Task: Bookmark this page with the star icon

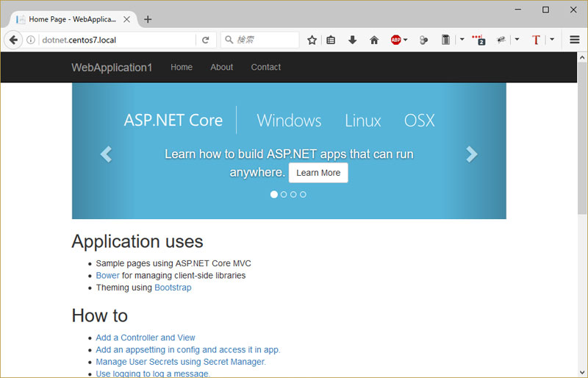Action: (312, 40)
